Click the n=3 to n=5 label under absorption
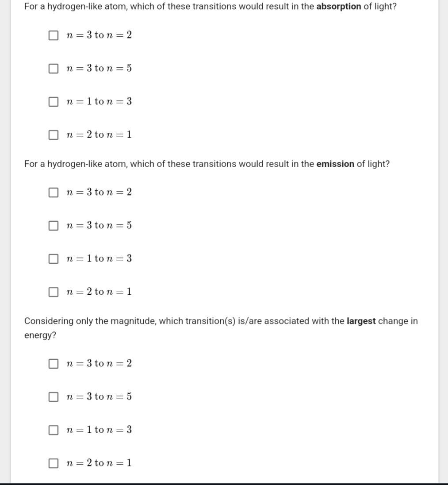448x485 pixels. (99, 68)
